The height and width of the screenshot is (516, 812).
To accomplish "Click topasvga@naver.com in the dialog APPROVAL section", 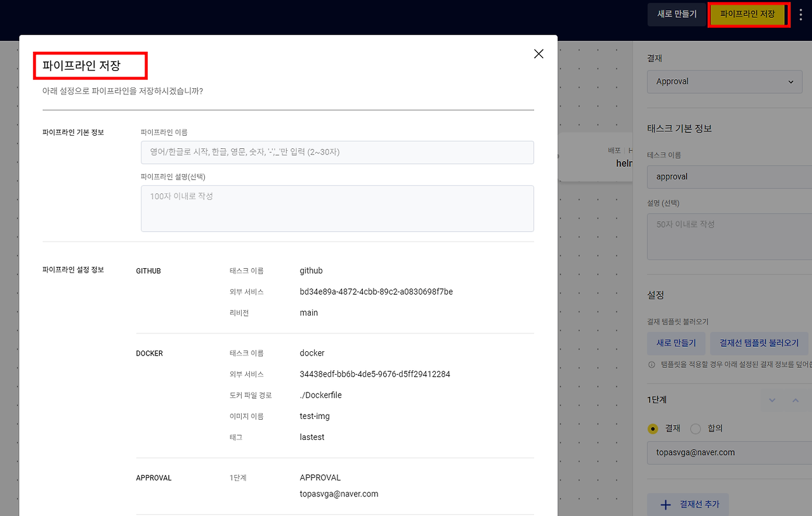I will click(x=339, y=494).
